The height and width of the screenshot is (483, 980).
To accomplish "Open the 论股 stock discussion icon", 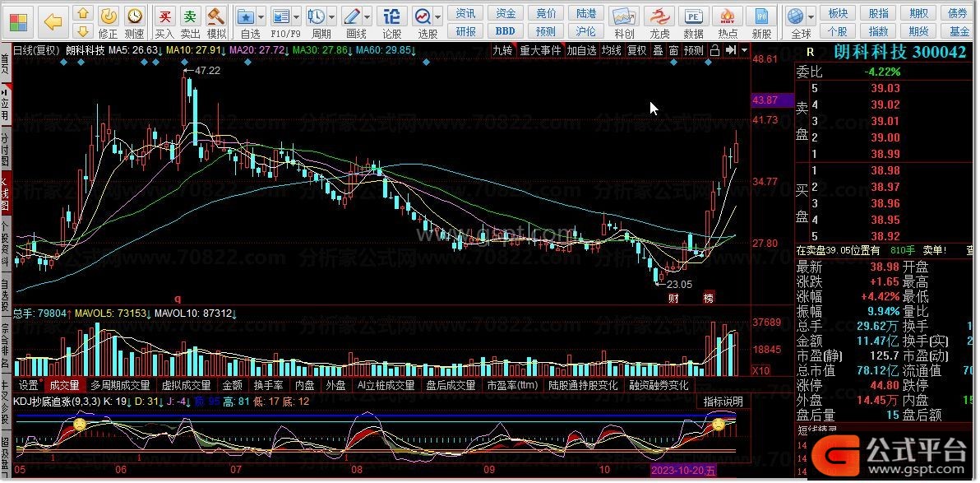I will point(392,22).
